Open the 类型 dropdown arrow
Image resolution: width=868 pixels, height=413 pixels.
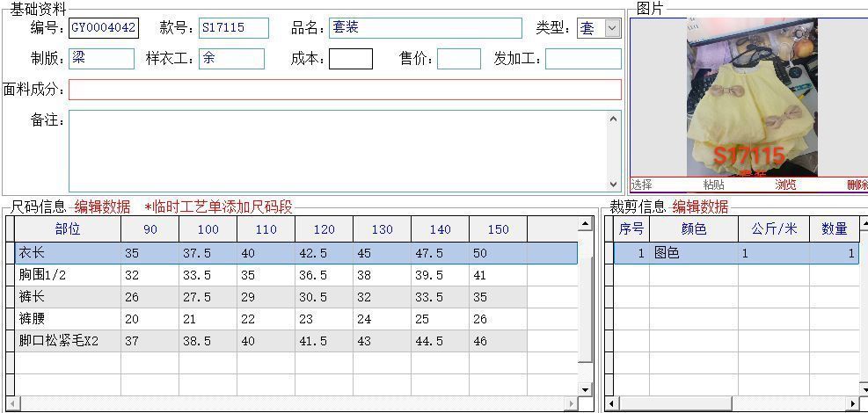[x=612, y=28]
